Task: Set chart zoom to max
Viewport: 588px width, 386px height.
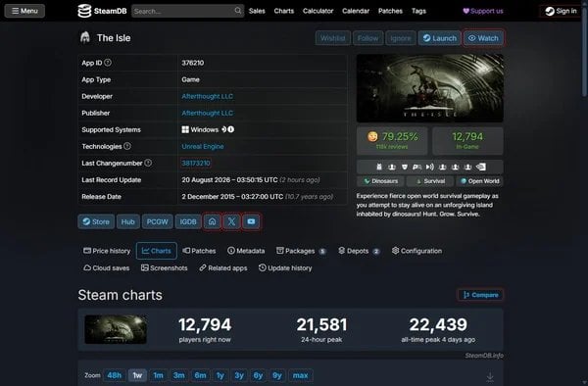Action: click(x=301, y=375)
